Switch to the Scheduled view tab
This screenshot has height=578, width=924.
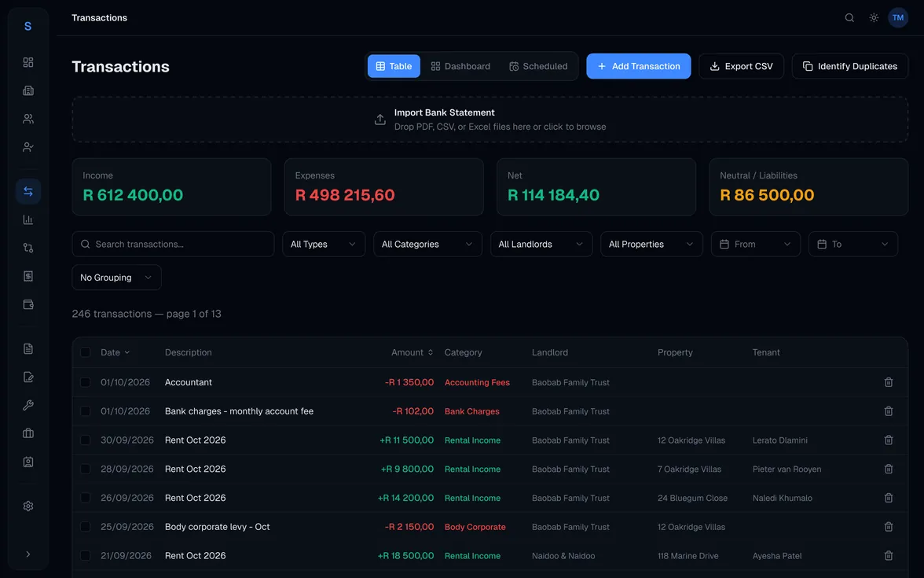point(538,66)
